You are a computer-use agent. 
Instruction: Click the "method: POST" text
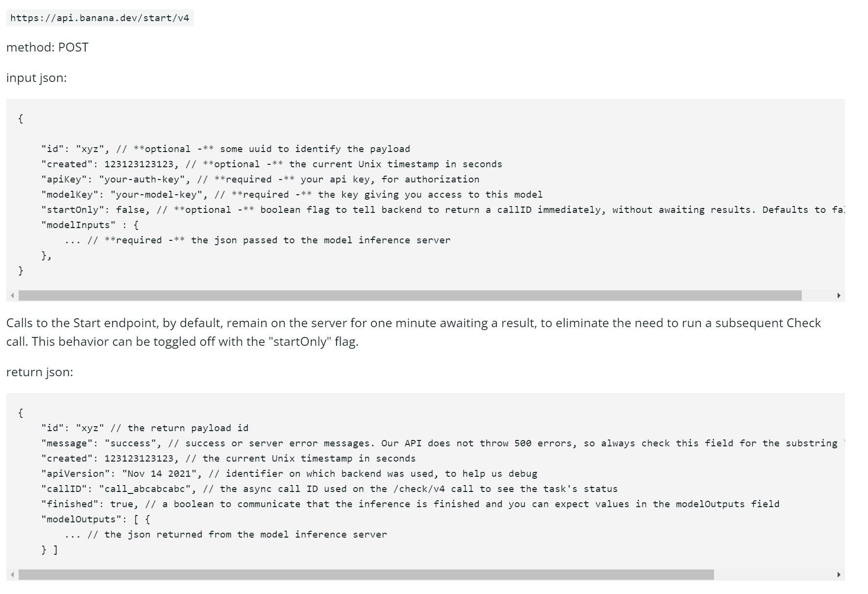[x=48, y=47]
